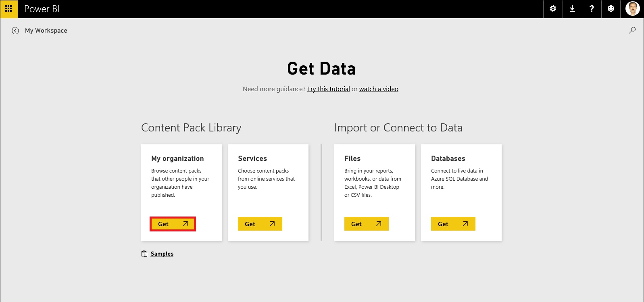Get data from Databases
The height and width of the screenshot is (302, 644).
[453, 223]
